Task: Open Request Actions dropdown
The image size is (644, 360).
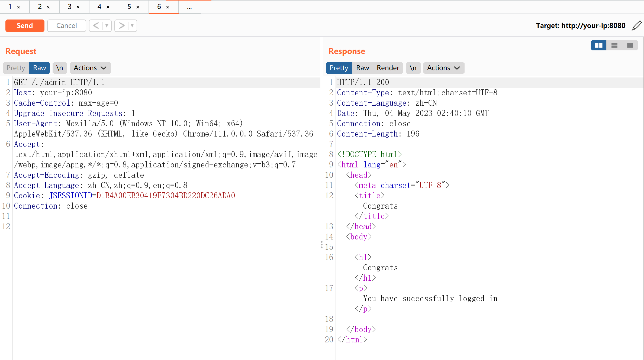Action: click(90, 68)
